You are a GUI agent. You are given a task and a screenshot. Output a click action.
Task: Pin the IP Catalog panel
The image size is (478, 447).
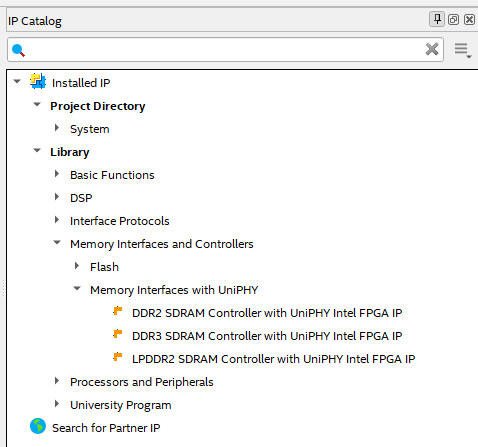(437, 19)
